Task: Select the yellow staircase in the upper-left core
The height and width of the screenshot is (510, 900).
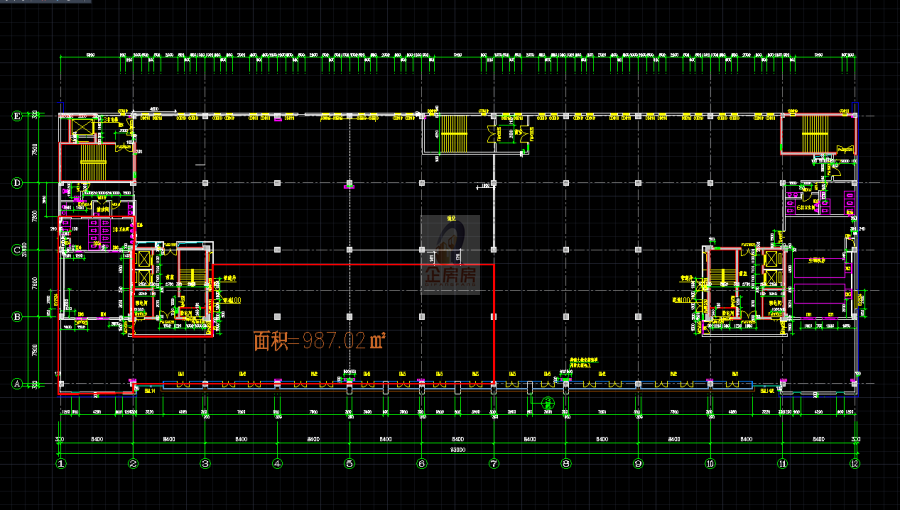Action: [93, 162]
